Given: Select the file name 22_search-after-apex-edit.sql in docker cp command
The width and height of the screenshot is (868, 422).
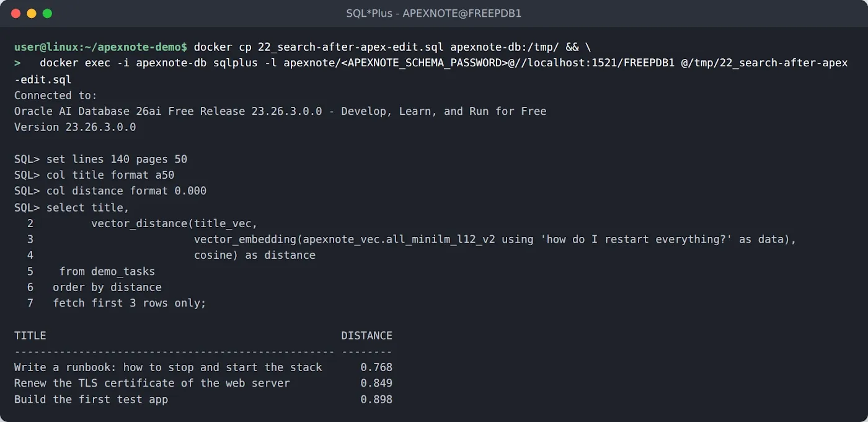Looking at the screenshot, I should 351,47.
